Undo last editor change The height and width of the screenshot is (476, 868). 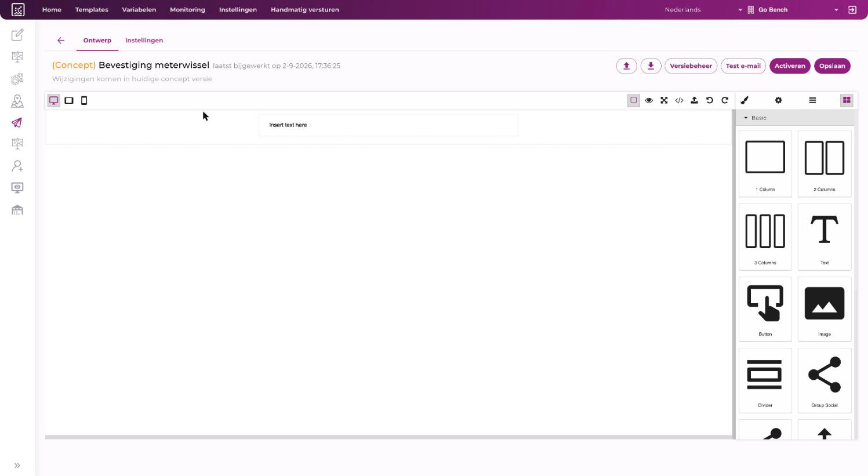(x=710, y=100)
